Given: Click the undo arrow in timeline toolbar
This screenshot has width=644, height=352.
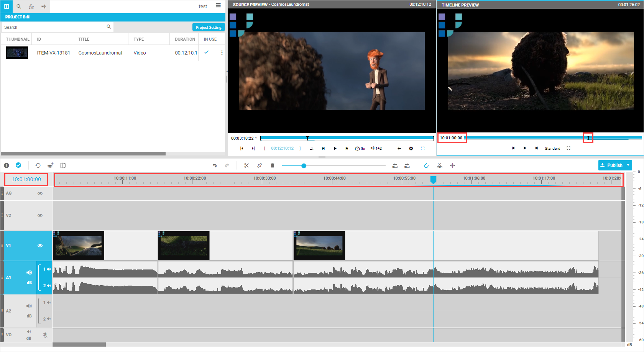Looking at the screenshot, I should [x=215, y=165].
